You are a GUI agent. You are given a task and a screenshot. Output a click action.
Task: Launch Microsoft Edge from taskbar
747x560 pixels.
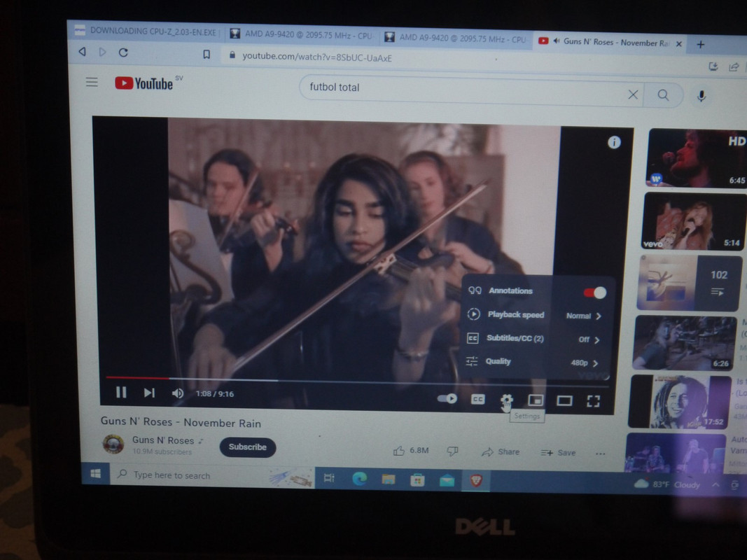[359, 479]
